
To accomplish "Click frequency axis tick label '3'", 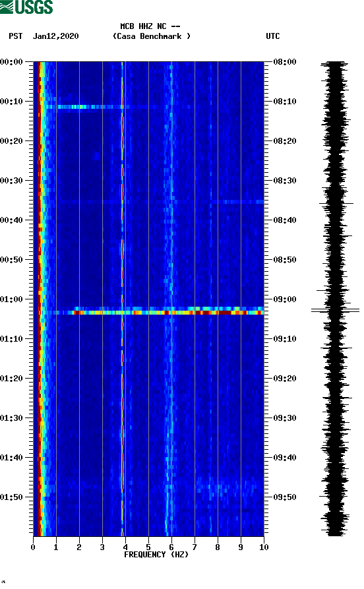I will click(102, 547).
